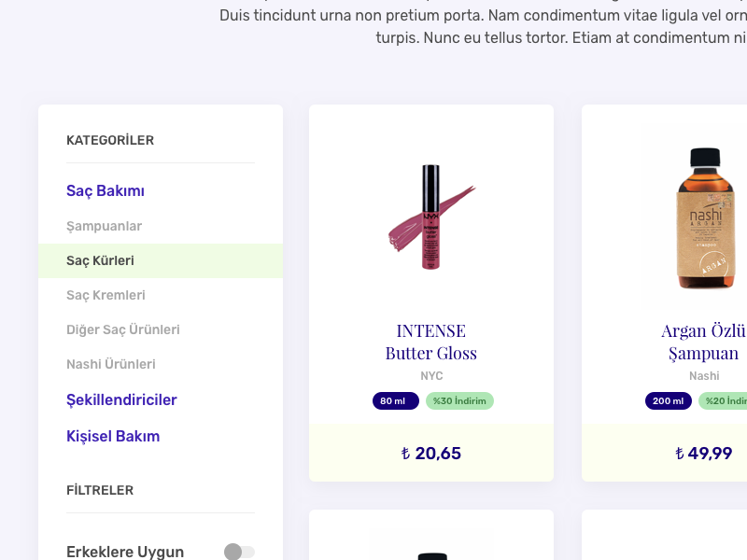The image size is (747, 560).
Task: Click the %30 İndirim discount badge
Action: tap(459, 401)
